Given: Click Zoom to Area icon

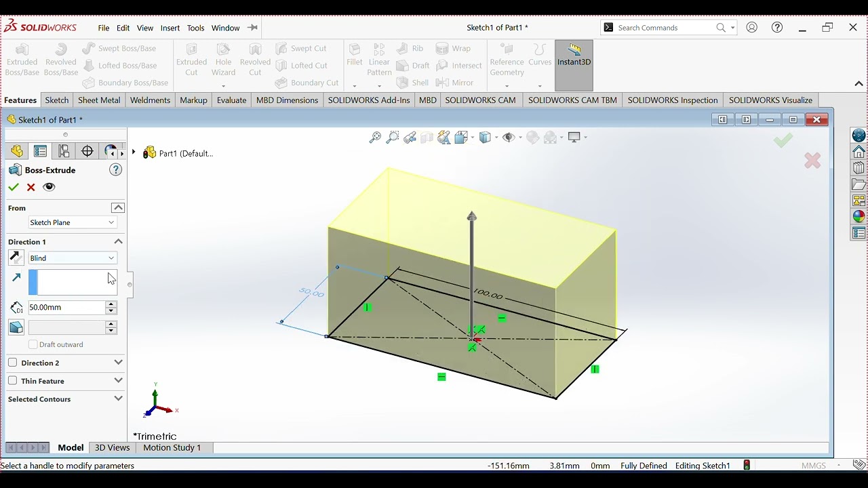Looking at the screenshot, I should pos(392,138).
